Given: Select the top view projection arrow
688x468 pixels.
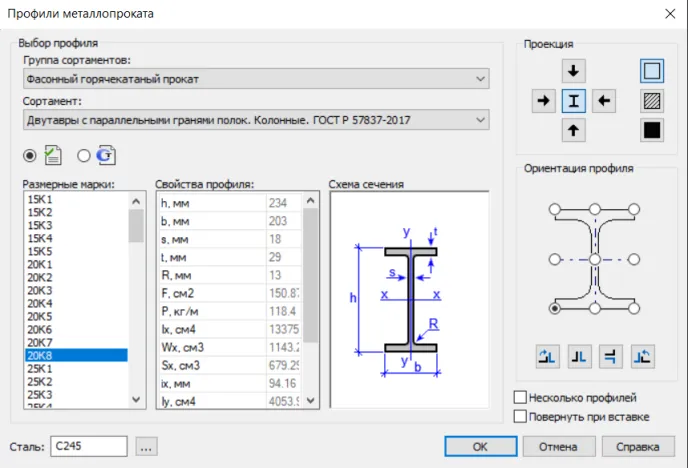Looking at the screenshot, I should (574, 71).
